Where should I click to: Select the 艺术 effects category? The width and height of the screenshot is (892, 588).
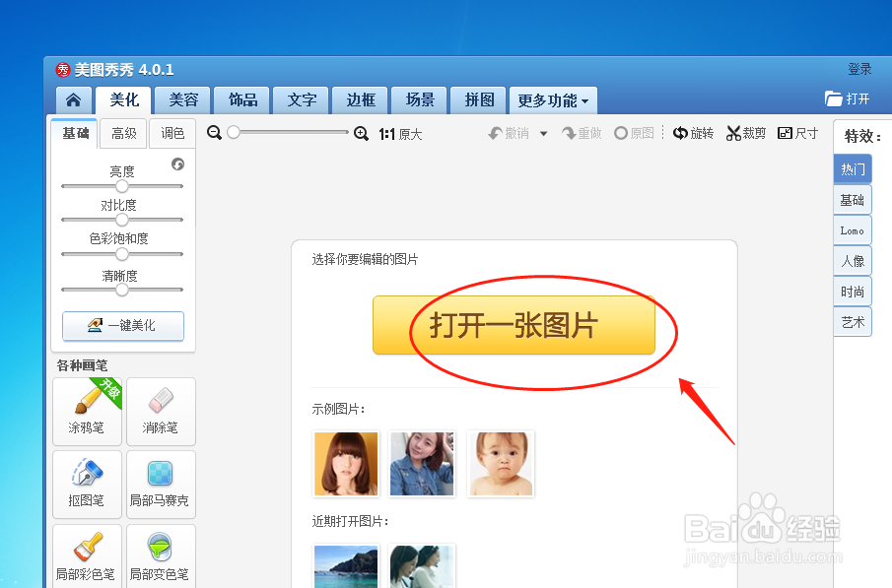(x=853, y=322)
